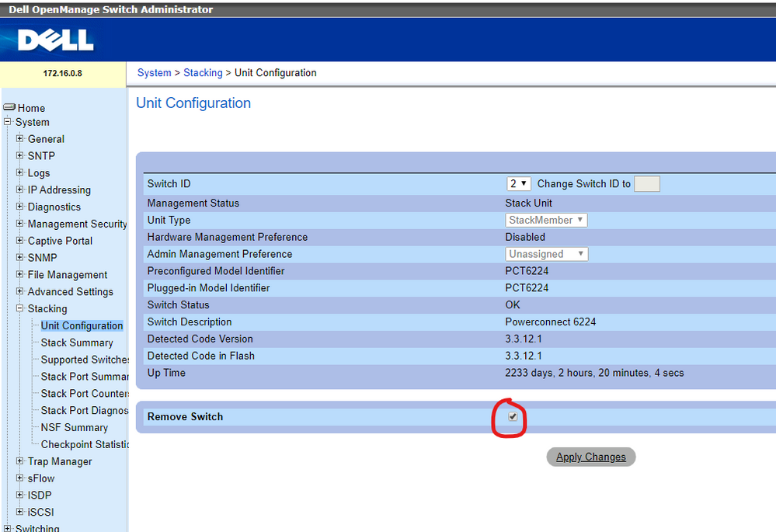The image size is (776, 532).
Task: Expand the iSCSI tree node
Action: 19,511
